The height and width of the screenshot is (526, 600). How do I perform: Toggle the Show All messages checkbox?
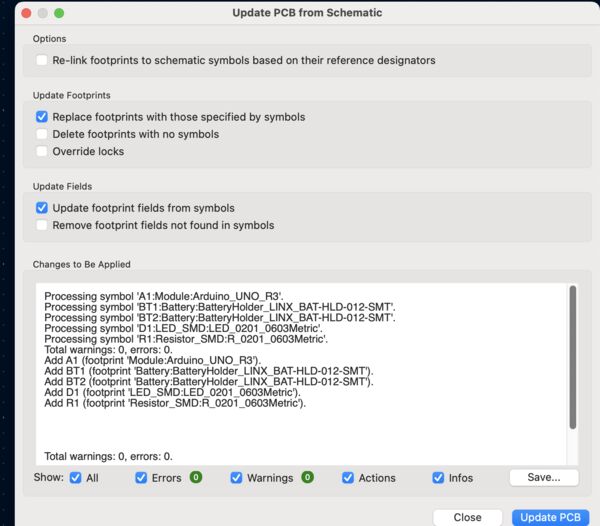[x=76, y=478]
